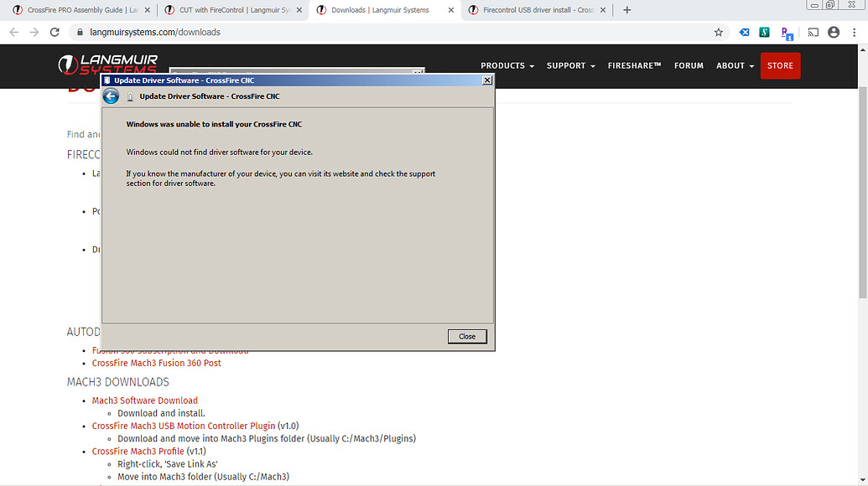The width and height of the screenshot is (868, 486).
Task: Click the Chrome profile avatar
Action: pos(834,32)
